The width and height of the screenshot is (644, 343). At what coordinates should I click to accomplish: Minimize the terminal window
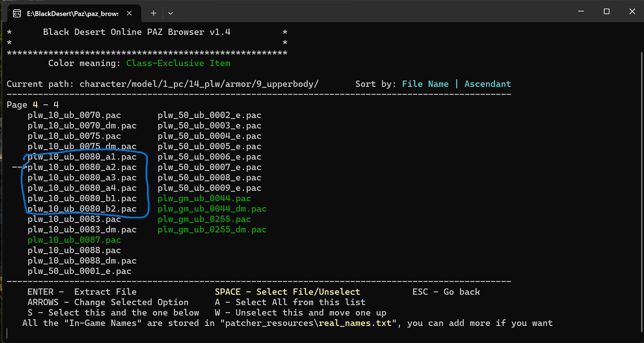click(x=581, y=12)
